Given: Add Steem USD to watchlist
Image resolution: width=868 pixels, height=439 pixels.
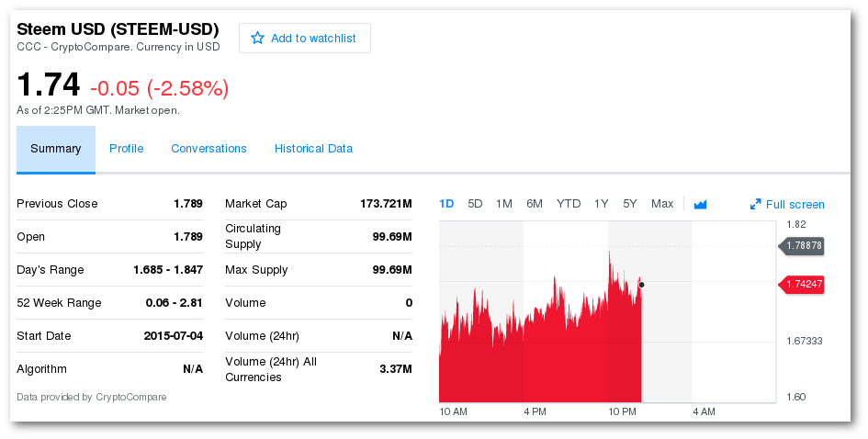Looking at the screenshot, I should click(x=305, y=39).
